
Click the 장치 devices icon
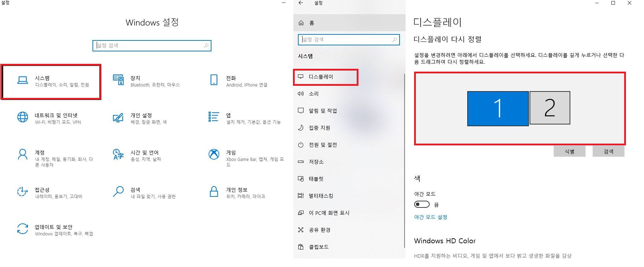coord(118,80)
